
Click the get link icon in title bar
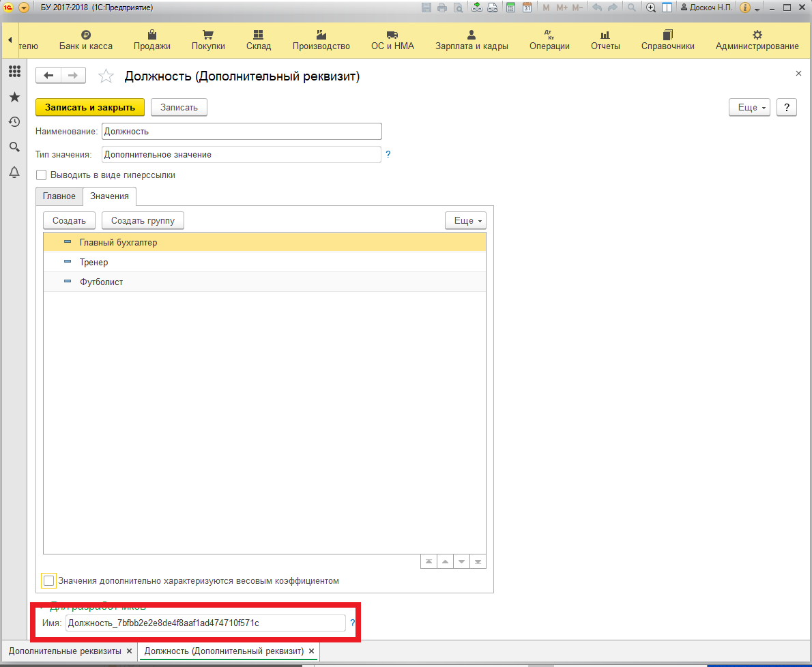(477, 8)
